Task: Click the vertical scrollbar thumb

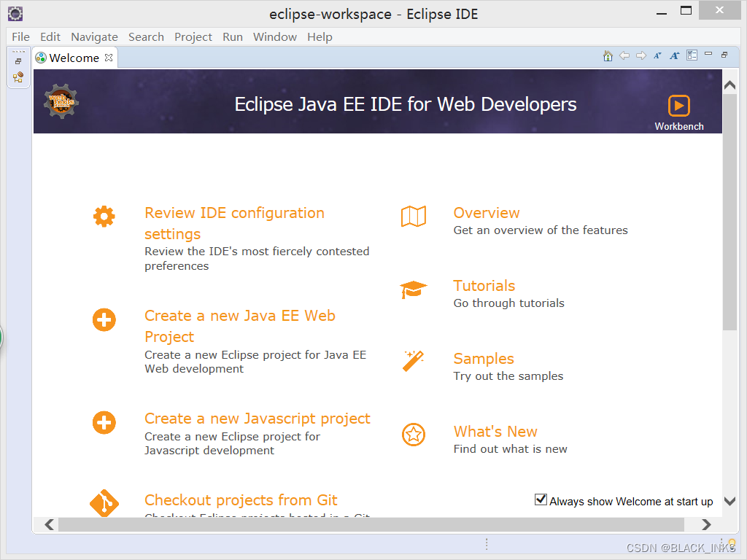Action: [x=729, y=212]
